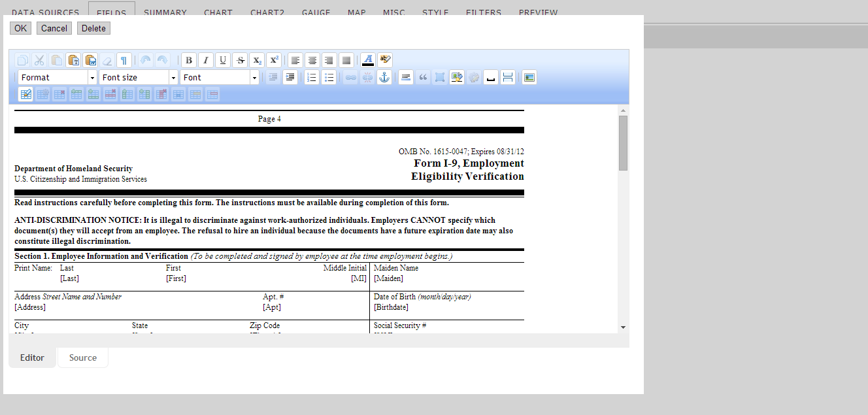Viewport: 868px width, 415px height.
Task: Click the Copy icon in the toolbar
Action: [23, 60]
